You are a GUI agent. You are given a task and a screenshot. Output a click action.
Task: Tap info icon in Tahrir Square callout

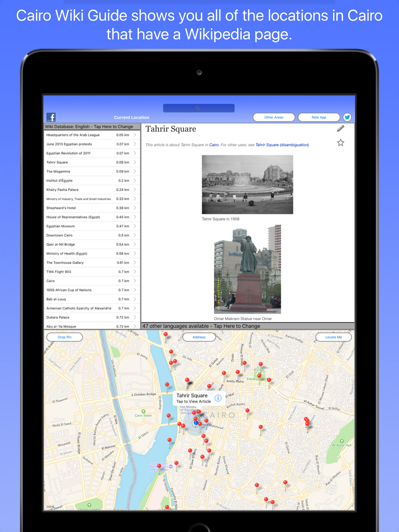click(218, 398)
